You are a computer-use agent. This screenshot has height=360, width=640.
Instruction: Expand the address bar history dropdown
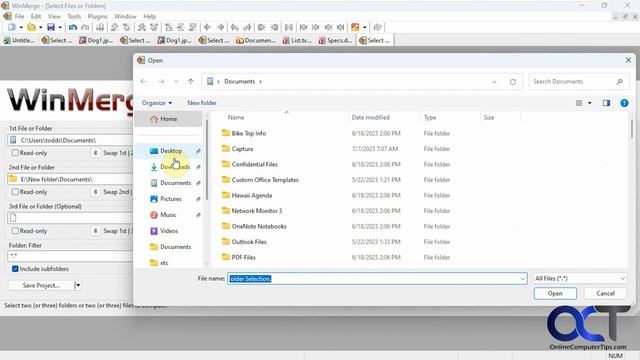click(494, 82)
